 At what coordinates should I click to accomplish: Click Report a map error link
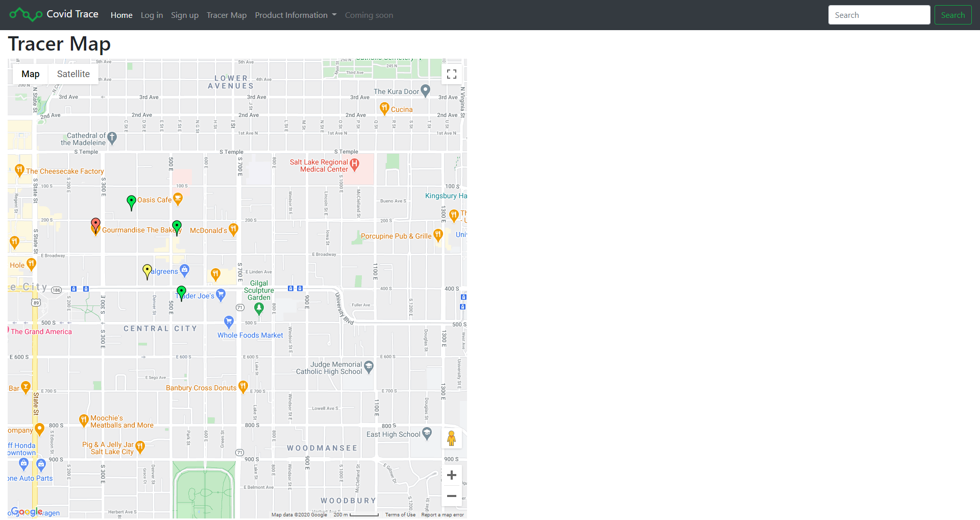[443, 515]
